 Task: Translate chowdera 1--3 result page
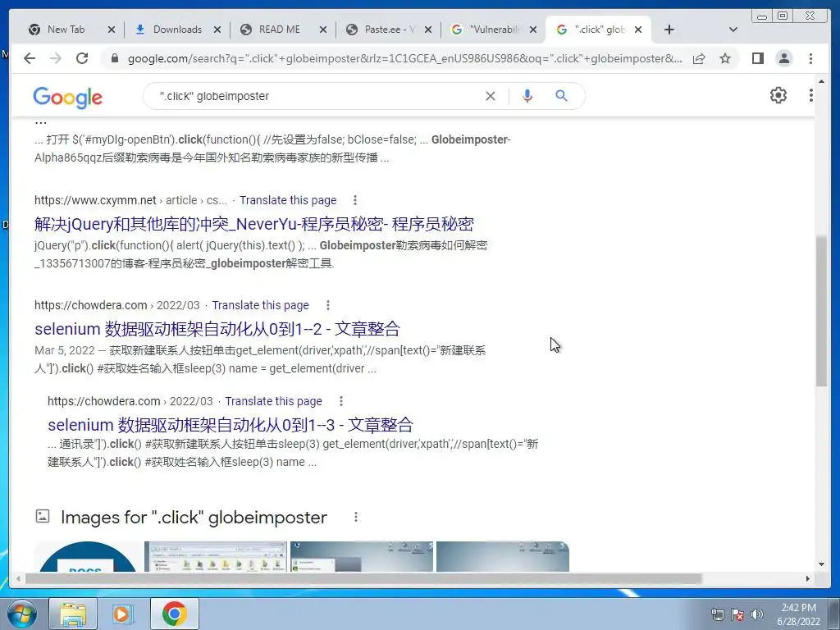pos(273,401)
